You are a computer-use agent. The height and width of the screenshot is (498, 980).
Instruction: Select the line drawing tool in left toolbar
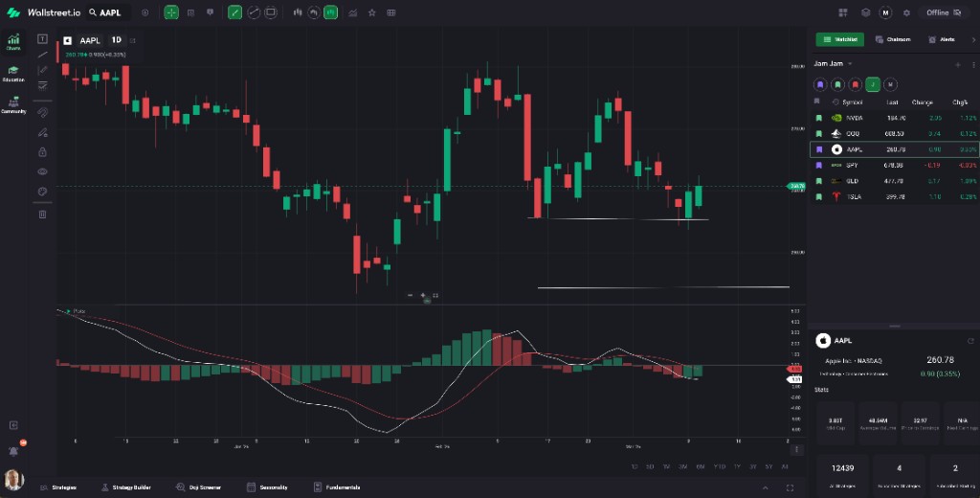(42, 55)
